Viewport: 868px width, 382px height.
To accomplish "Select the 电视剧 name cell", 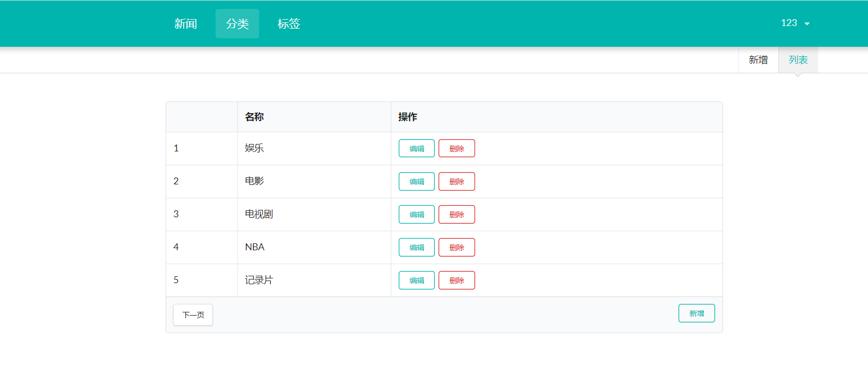I will click(x=314, y=214).
